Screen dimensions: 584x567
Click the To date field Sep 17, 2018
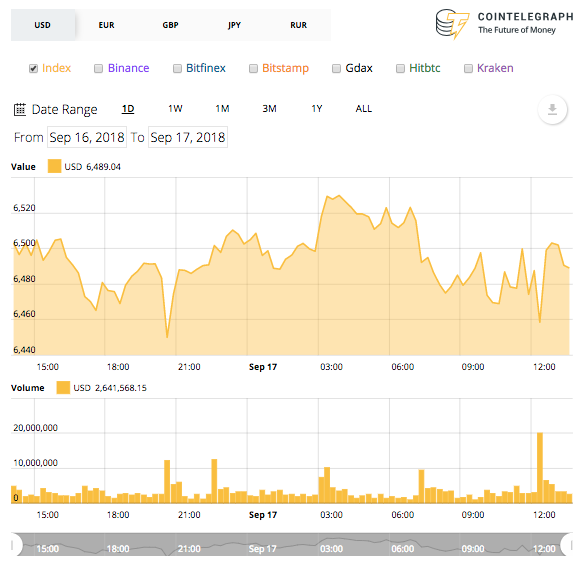188,137
